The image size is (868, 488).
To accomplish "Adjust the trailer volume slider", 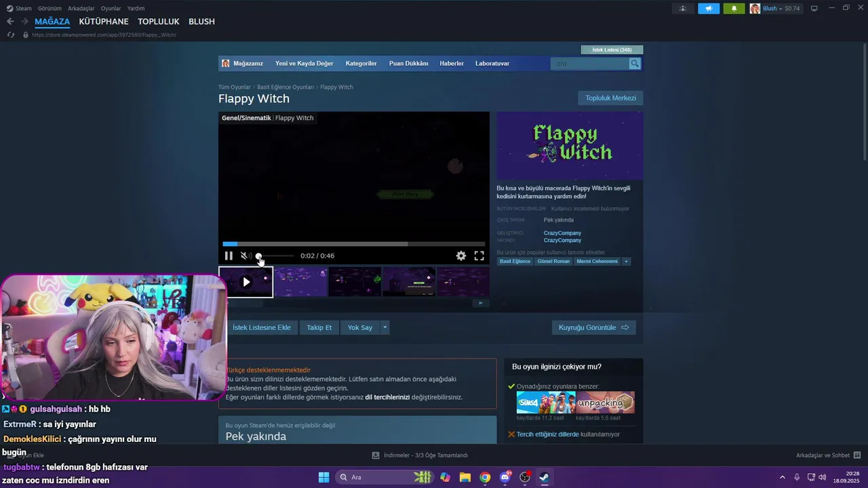I will click(x=275, y=256).
